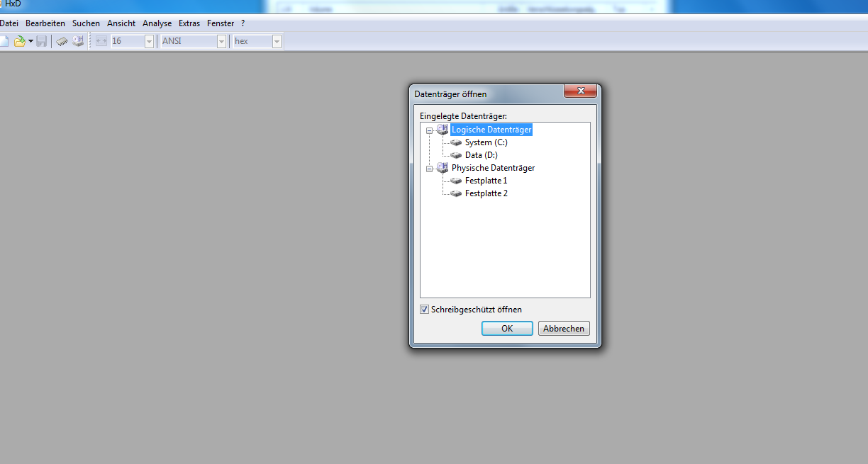Click the Logische Datenträger computer icon
This screenshot has height=464, width=868.
coord(443,130)
